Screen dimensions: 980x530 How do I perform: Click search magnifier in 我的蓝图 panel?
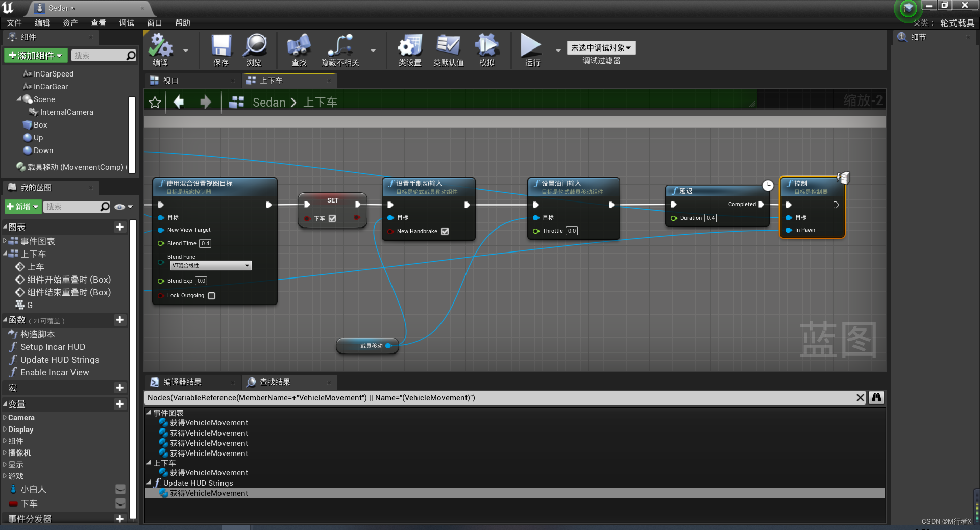coord(105,207)
